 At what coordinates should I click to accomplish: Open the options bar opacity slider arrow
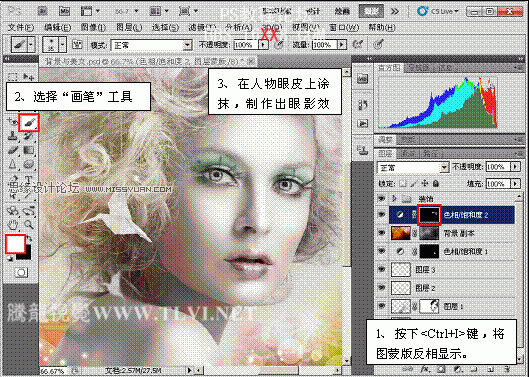point(263,45)
